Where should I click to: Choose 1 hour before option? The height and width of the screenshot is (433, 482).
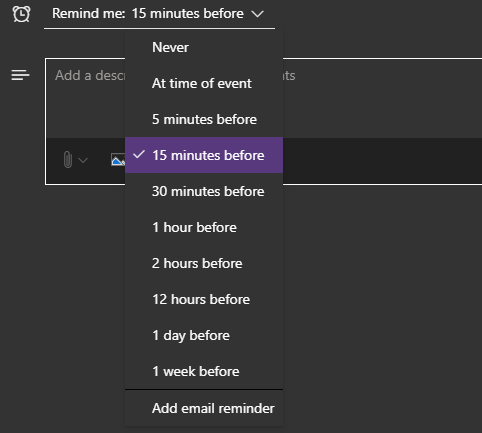[x=204, y=227]
